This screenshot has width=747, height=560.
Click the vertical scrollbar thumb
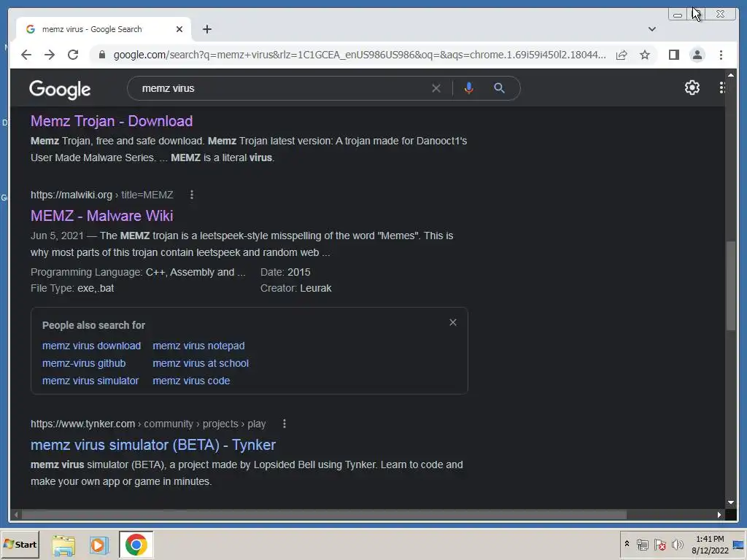click(731, 286)
